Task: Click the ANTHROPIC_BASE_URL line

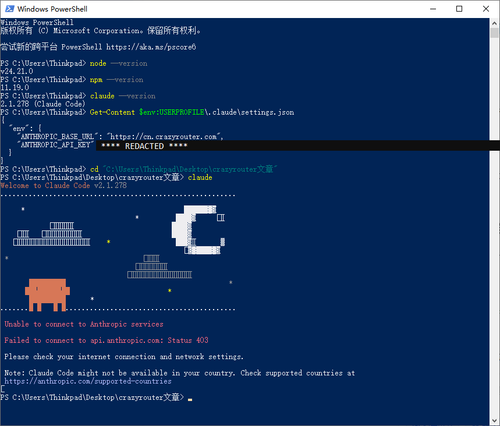Action: (x=120, y=137)
